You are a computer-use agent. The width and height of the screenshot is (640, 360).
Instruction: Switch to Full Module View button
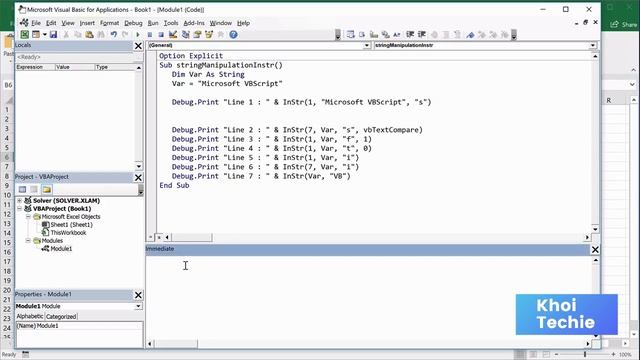[159, 237]
